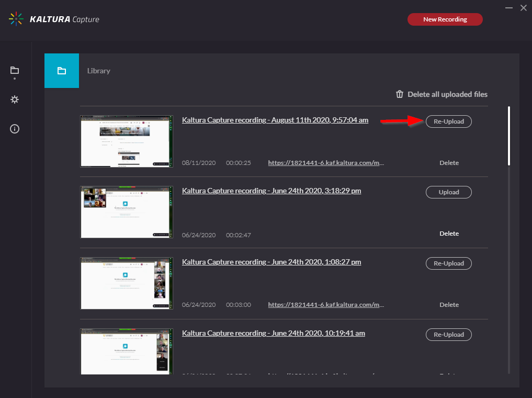Click the Kaltura Capture logo
The height and width of the screenshot is (398, 532).
54,19
